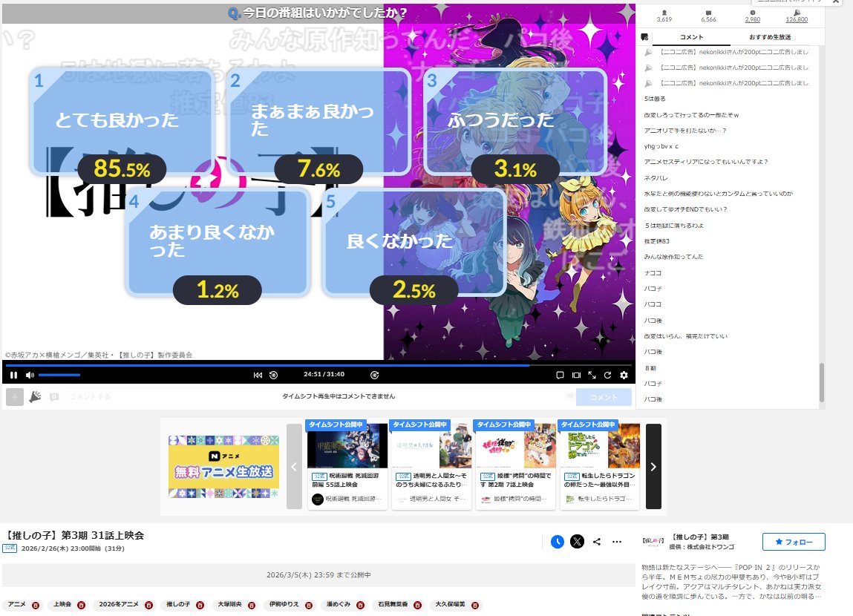The image size is (853, 616).
Task: Share on X icon
Action: pyautogui.click(x=577, y=542)
